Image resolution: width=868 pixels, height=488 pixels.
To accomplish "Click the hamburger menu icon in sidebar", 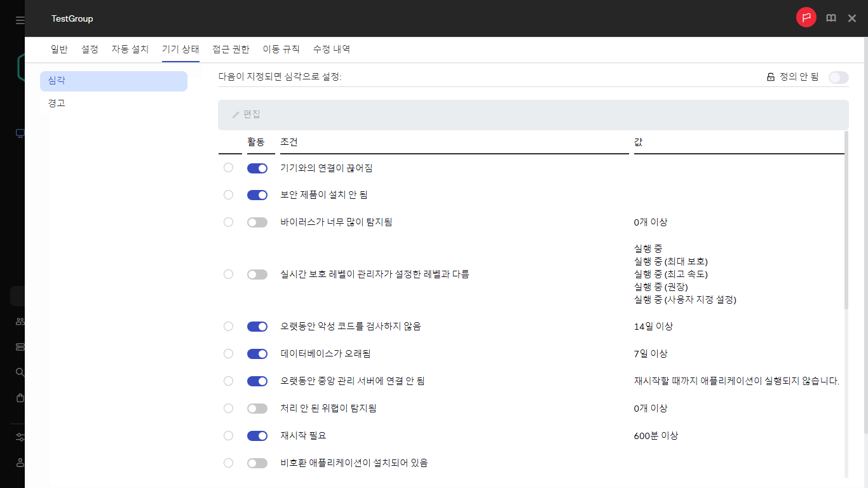I will [20, 20].
